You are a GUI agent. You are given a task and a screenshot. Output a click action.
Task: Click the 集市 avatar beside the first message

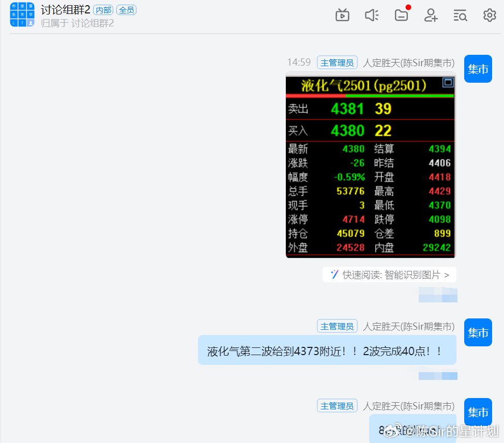(478, 69)
